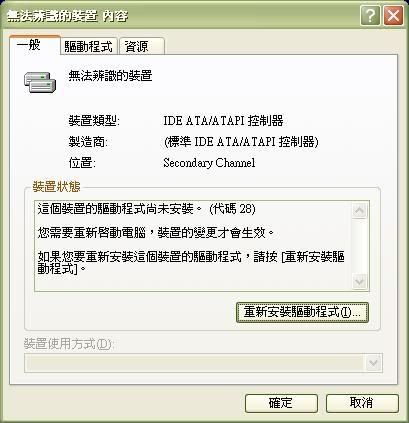Expand the 裝置使用方式 dropdown arrow
Image resolution: width=409 pixels, height=423 pixels.
click(x=373, y=363)
